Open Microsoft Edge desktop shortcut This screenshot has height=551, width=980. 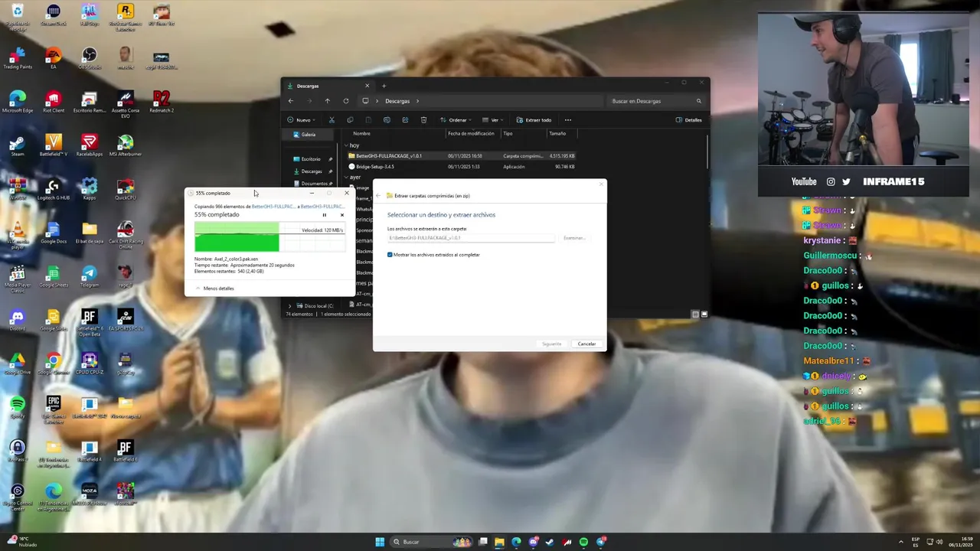(17, 102)
